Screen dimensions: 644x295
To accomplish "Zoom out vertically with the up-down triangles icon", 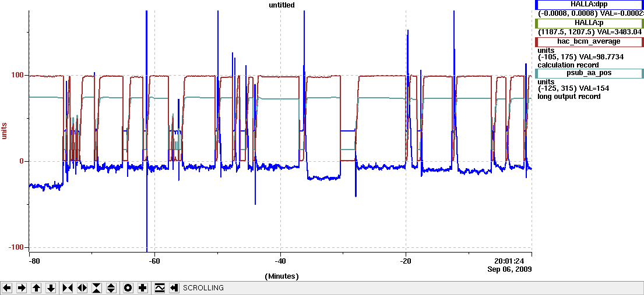I will [x=111, y=288].
